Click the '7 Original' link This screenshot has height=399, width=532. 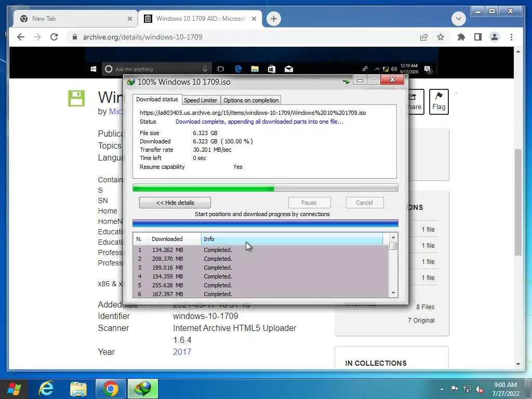pos(421,320)
